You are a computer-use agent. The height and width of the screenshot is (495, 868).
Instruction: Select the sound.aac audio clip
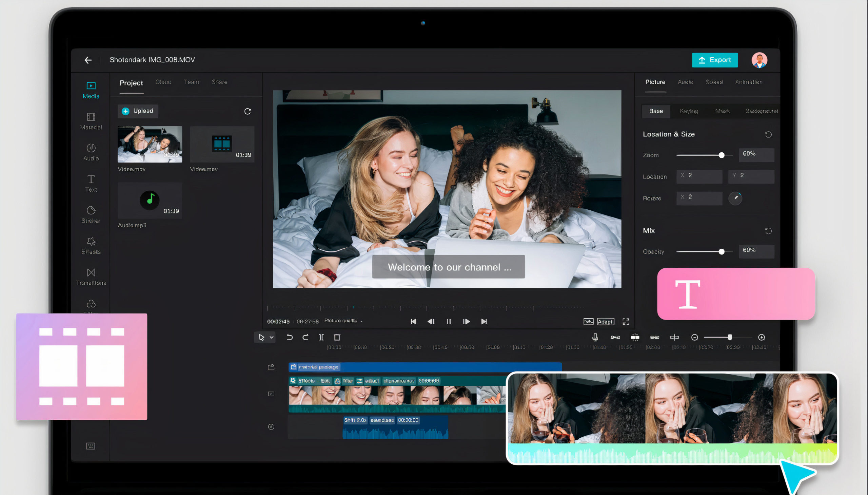tap(395, 428)
